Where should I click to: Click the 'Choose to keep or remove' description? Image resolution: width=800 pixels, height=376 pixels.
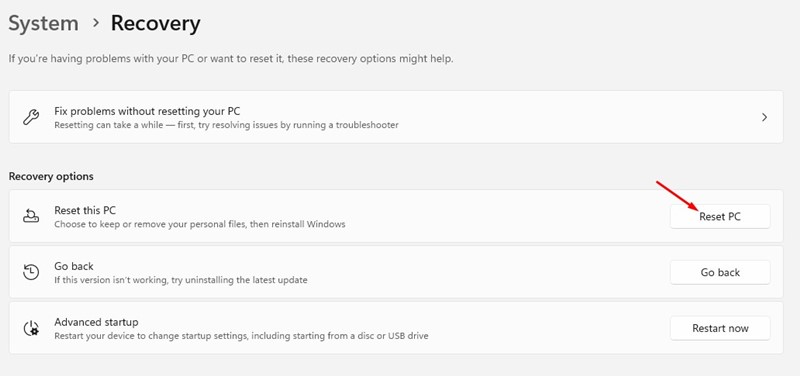tap(200, 224)
